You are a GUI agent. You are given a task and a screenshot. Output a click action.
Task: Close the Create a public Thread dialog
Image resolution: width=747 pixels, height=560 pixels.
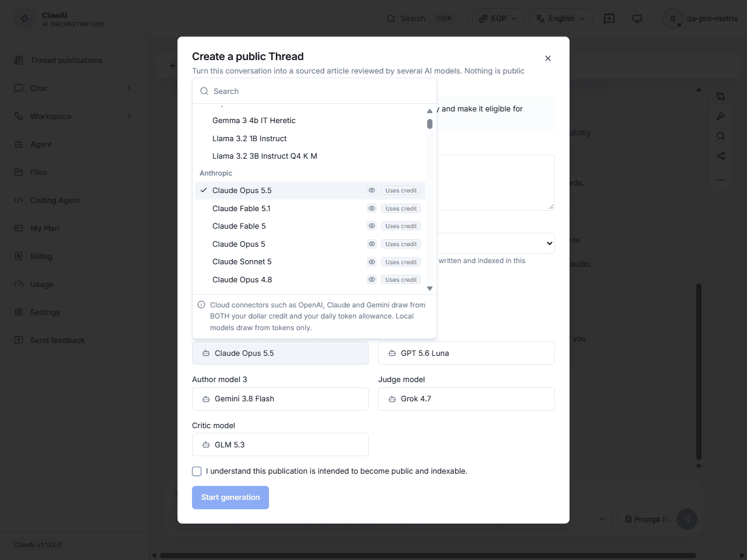[548, 58]
